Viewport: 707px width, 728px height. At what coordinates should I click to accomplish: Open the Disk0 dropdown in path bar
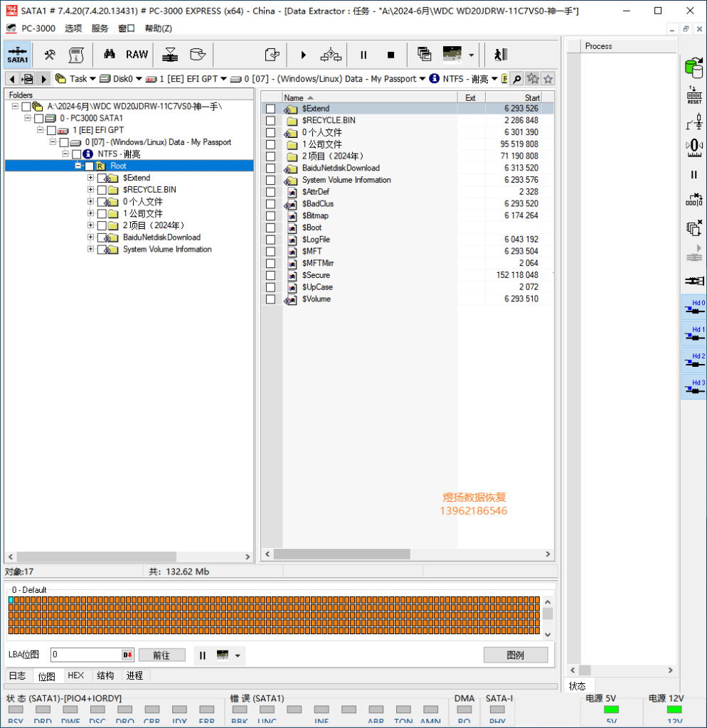click(x=139, y=79)
